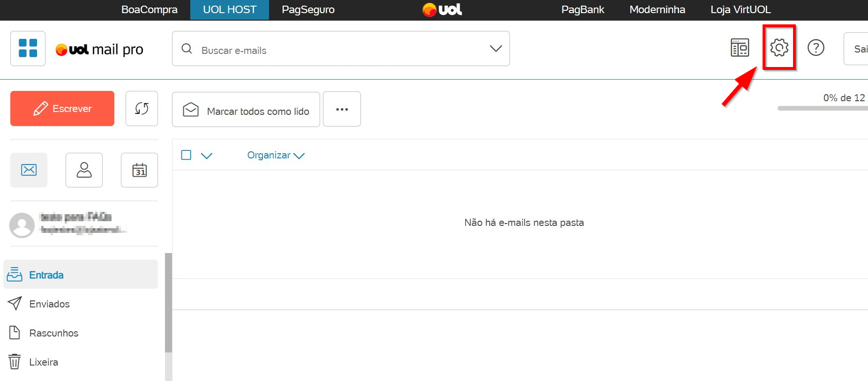868x381 pixels.
Task: Click the Não há e-mails nesta pasta text
Action: [x=524, y=223]
